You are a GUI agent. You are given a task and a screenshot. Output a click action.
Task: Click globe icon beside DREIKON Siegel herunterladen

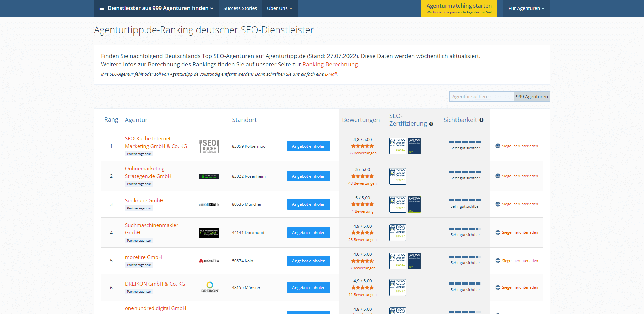coord(498,287)
